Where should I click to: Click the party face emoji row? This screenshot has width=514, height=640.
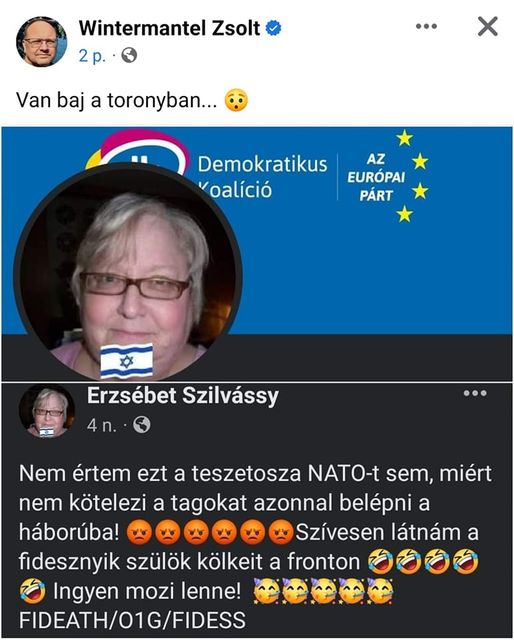coord(323,591)
